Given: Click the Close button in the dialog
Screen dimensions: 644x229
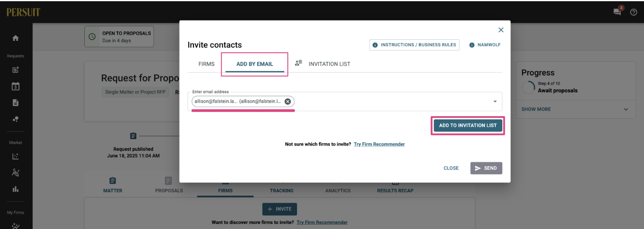Looking at the screenshot, I should click(451, 168).
